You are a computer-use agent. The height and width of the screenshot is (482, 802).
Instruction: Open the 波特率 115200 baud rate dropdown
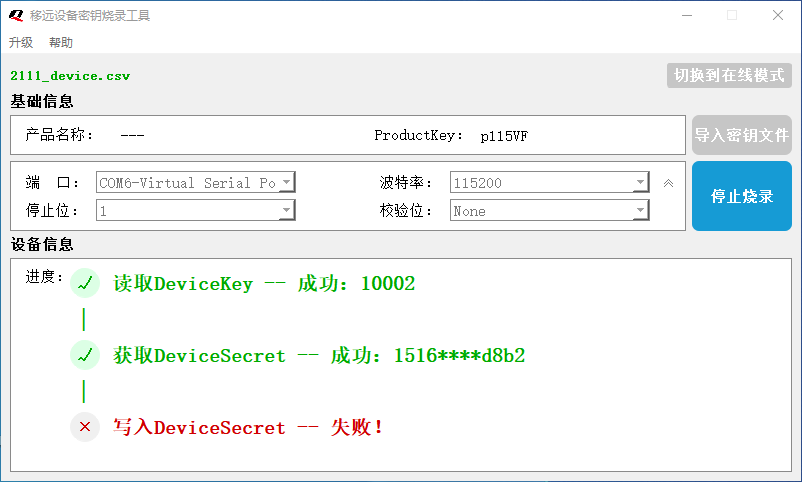550,183
